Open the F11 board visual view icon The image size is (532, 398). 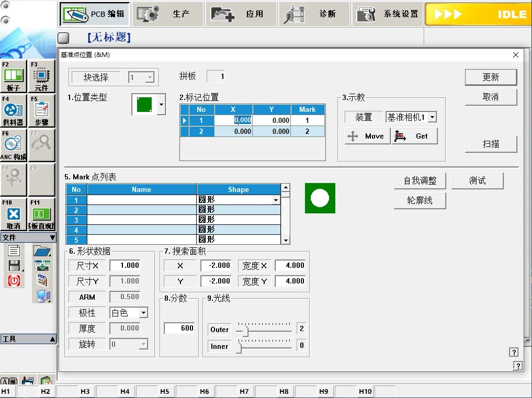(41, 214)
